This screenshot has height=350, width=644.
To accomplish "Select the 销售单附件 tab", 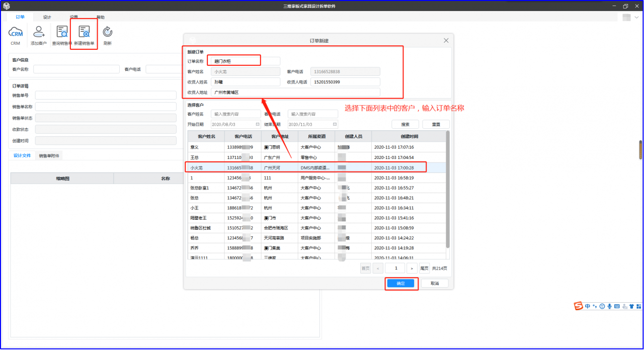I will (49, 156).
